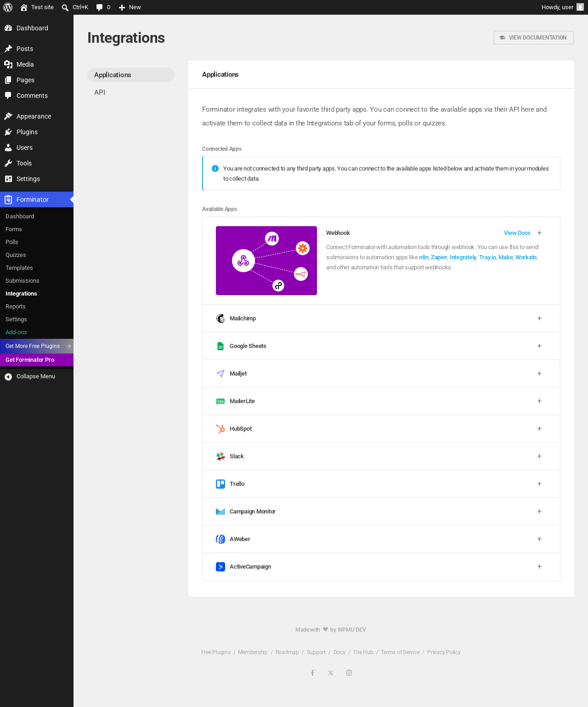The width and height of the screenshot is (588, 707).
Task: Connect HubSpot with its plus button
Action: (x=539, y=429)
